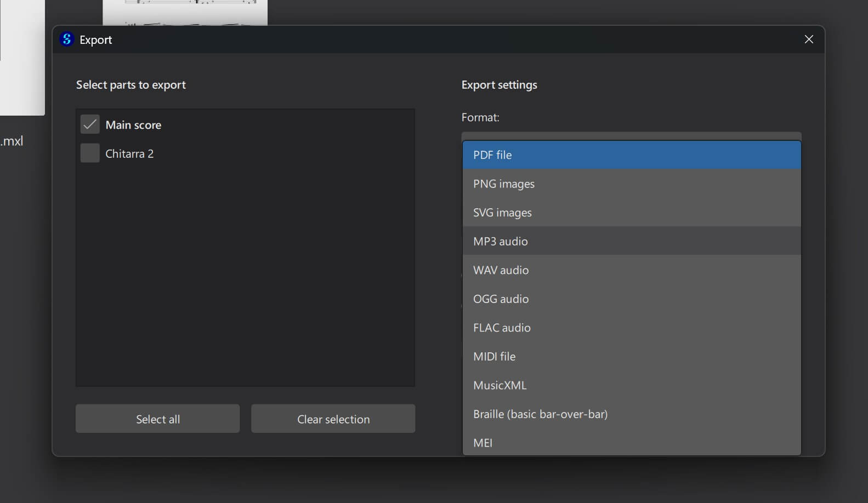Image resolution: width=868 pixels, height=503 pixels.
Task: Click the Format combo box above the list
Action: pyautogui.click(x=631, y=136)
